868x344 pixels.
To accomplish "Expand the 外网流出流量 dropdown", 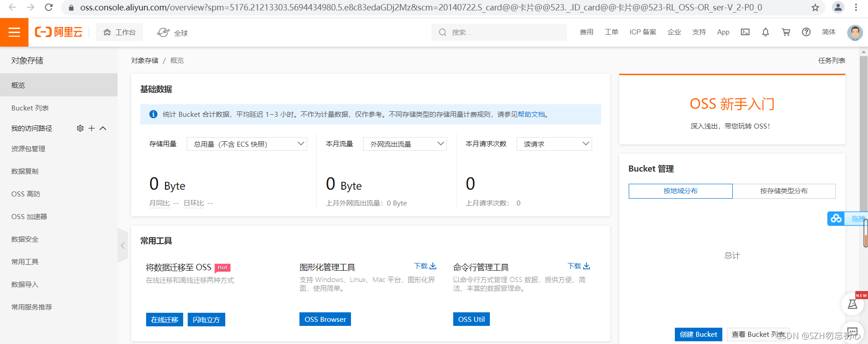I will (x=405, y=144).
